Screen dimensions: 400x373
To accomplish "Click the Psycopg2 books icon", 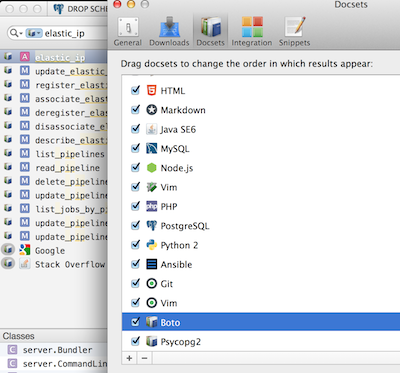I will coord(152,341).
